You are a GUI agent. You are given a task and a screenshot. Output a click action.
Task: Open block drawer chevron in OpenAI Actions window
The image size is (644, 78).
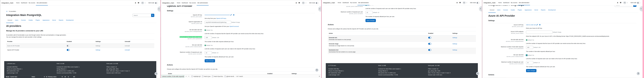[481, 9]
